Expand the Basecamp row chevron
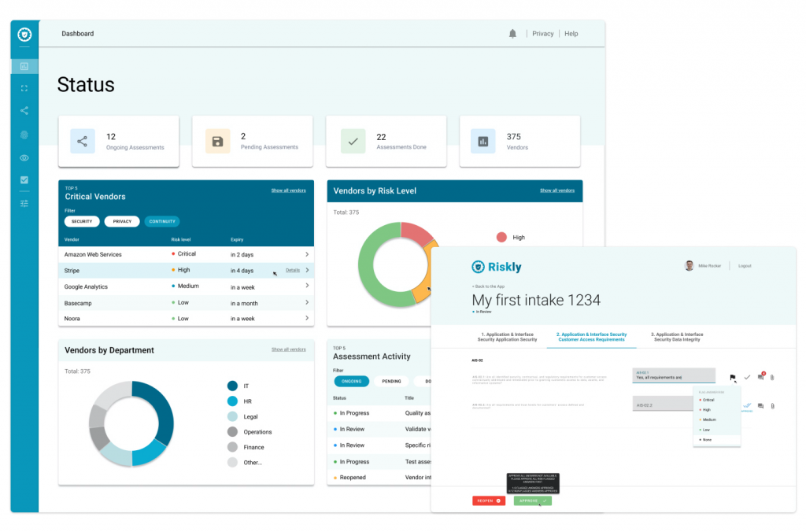This screenshot has height=532, width=806. coord(307,303)
